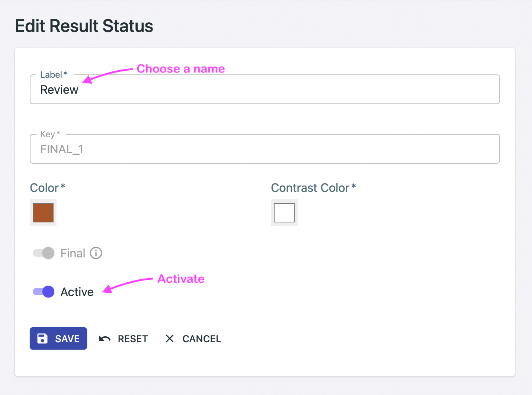Click the Contrast Color field label
The image size is (532, 395).
point(313,188)
